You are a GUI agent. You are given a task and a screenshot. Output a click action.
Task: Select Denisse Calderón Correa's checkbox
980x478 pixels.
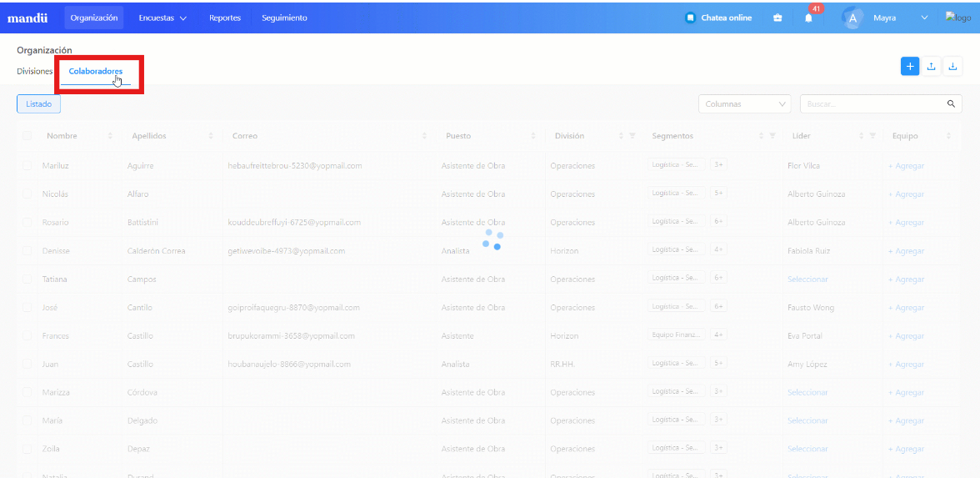click(x=27, y=251)
